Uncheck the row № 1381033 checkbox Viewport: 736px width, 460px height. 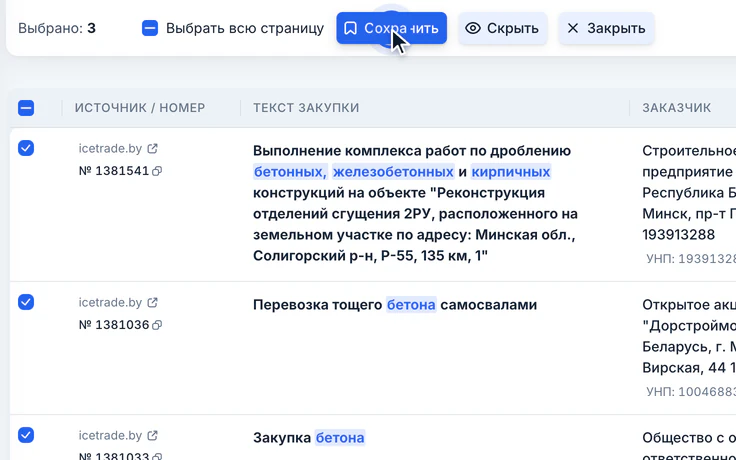[x=26, y=435]
